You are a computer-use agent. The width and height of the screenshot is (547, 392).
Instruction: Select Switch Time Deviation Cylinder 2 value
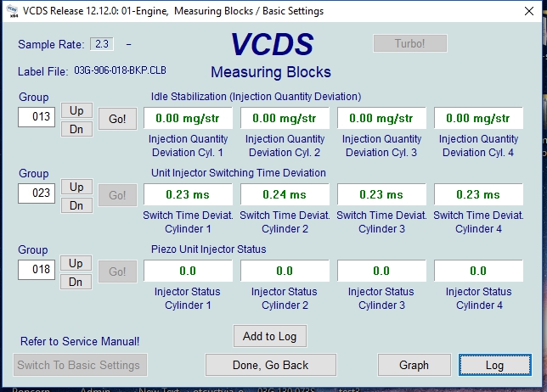point(285,194)
